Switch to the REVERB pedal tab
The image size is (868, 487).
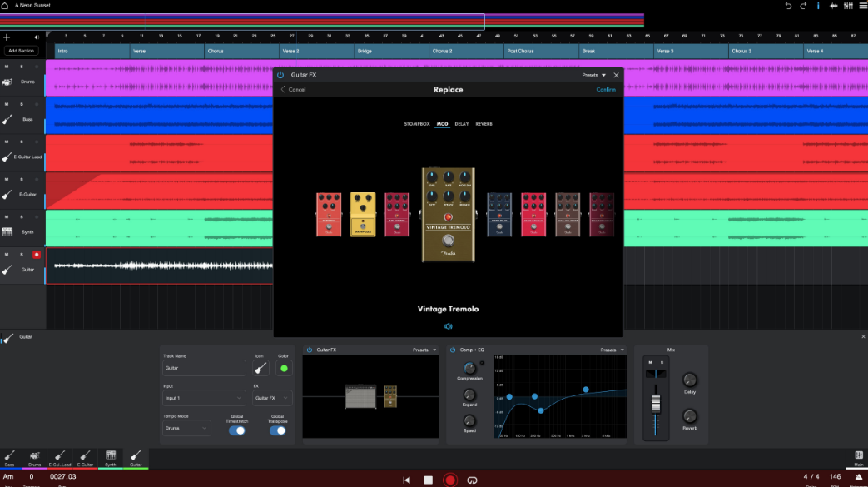click(x=484, y=124)
